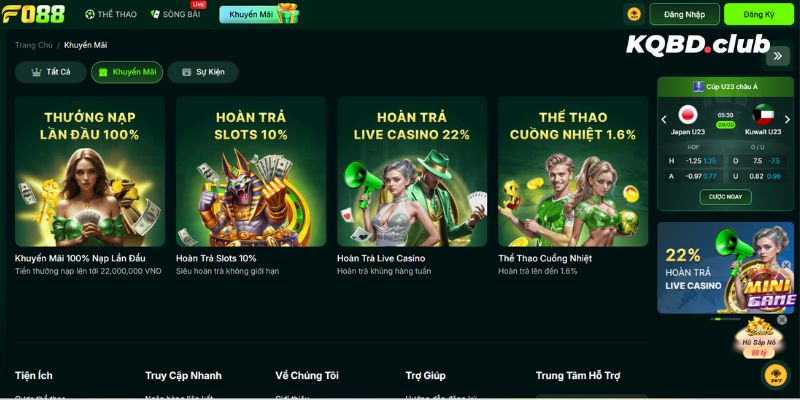Viewport: 800px width, 400px height.
Task: Click the FO88 logo
Action: (34, 14)
